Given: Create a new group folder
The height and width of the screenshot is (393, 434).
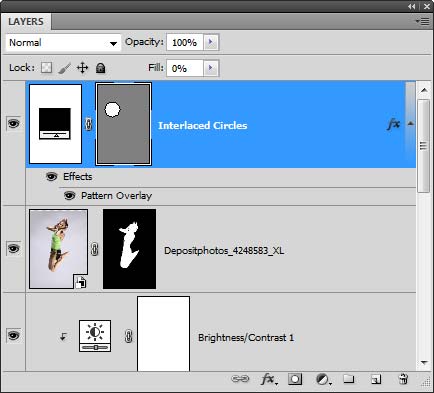Looking at the screenshot, I should click(349, 379).
